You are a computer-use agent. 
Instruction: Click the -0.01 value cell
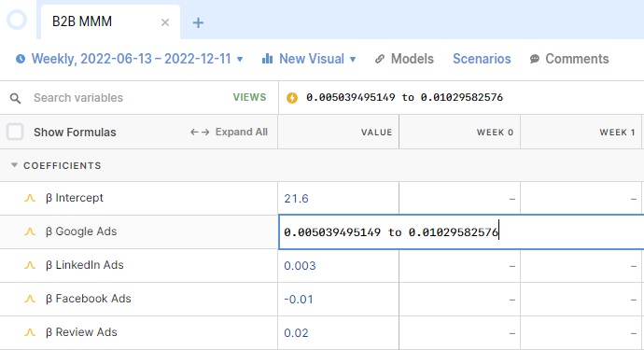338,300
